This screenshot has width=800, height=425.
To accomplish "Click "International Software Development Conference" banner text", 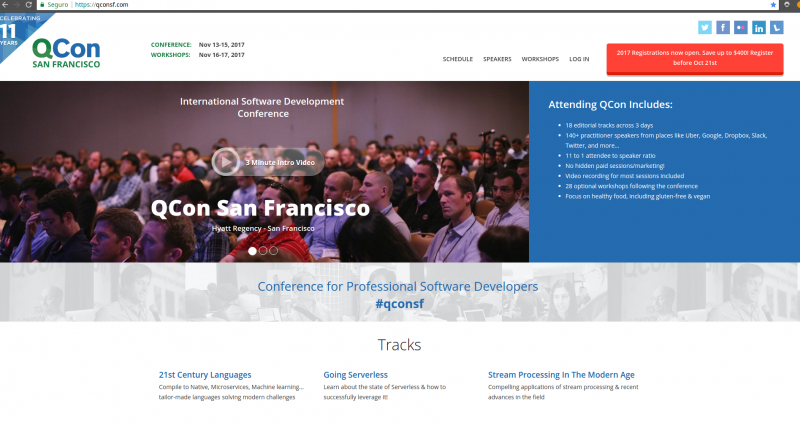I will [262, 108].
